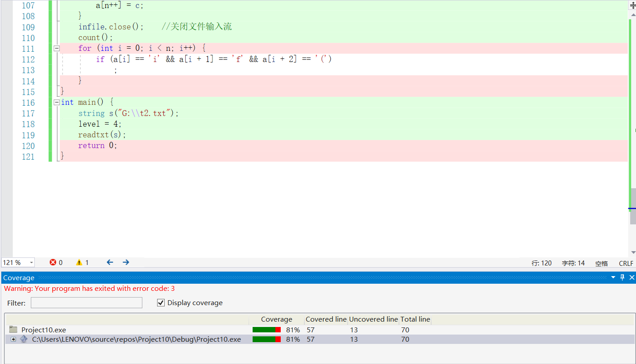This screenshot has width=636, height=364.
Task: Open the 121 % zoom dropdown
Action: coord(31,263)
